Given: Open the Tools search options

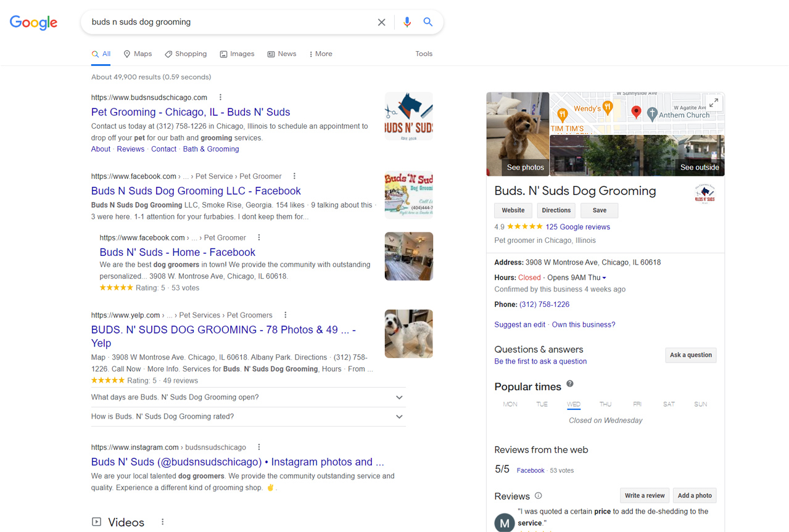Looking at the screenshot, I should coord(424,54).
